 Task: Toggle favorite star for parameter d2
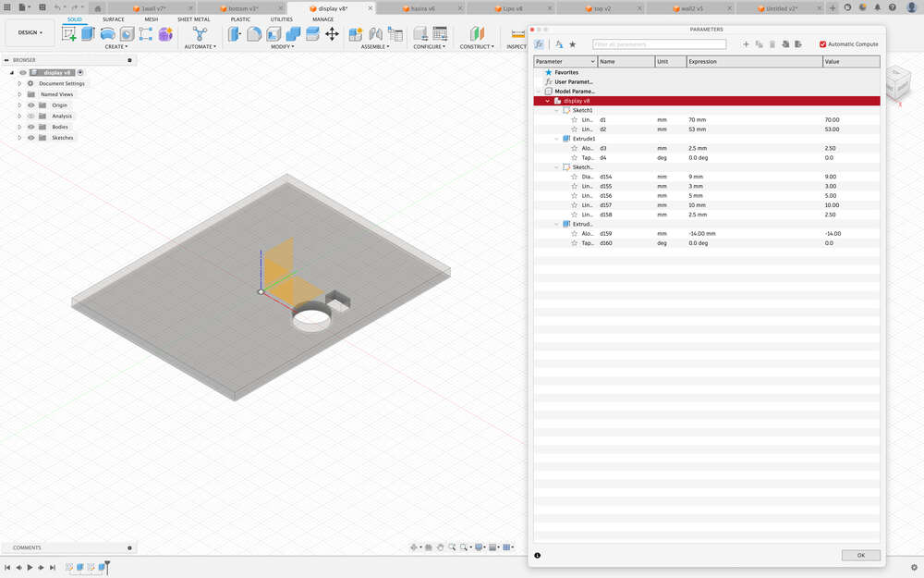pyautogui.click(x=574, y=129)
